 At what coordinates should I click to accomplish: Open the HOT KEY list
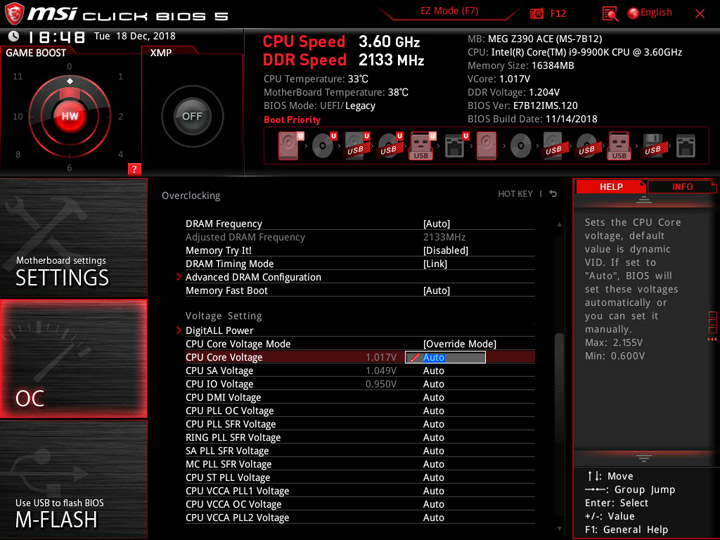click(515, 194)
